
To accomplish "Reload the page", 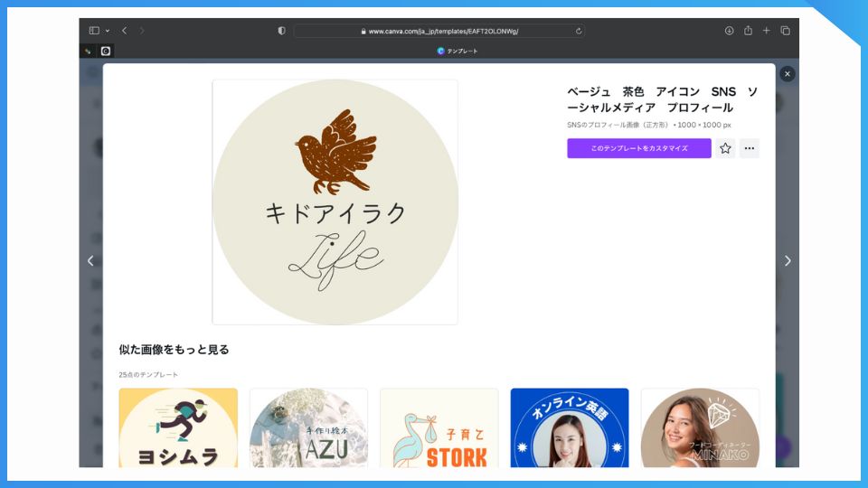I will point(579,31).
